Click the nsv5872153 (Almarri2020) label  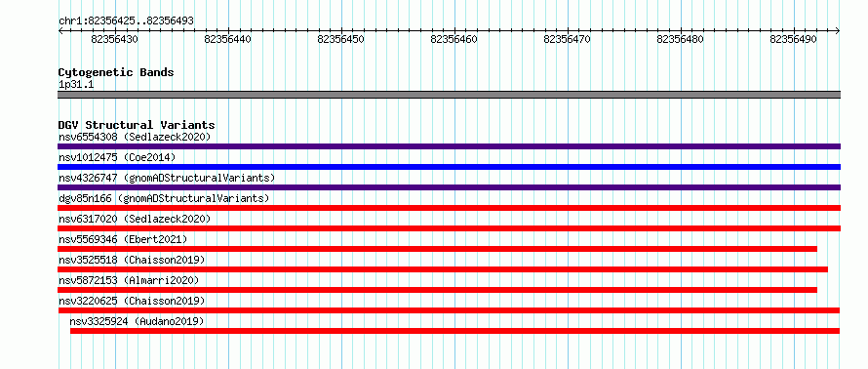point(129,280)
